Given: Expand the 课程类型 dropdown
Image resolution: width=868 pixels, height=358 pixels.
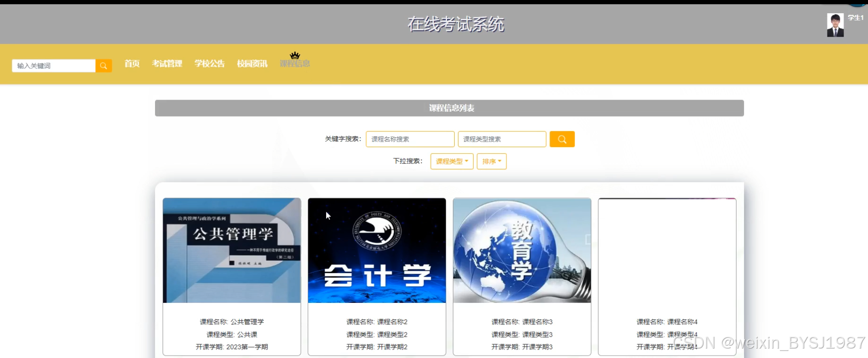Looking at the screenshot, I should point(452,161).
